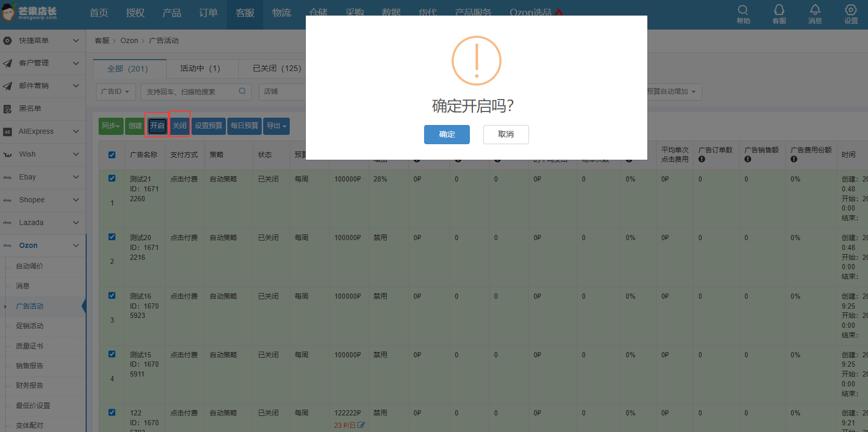Expand the Shopee sidebar section
Viewport: 868px width, 432px height.
tap(76, 200)
